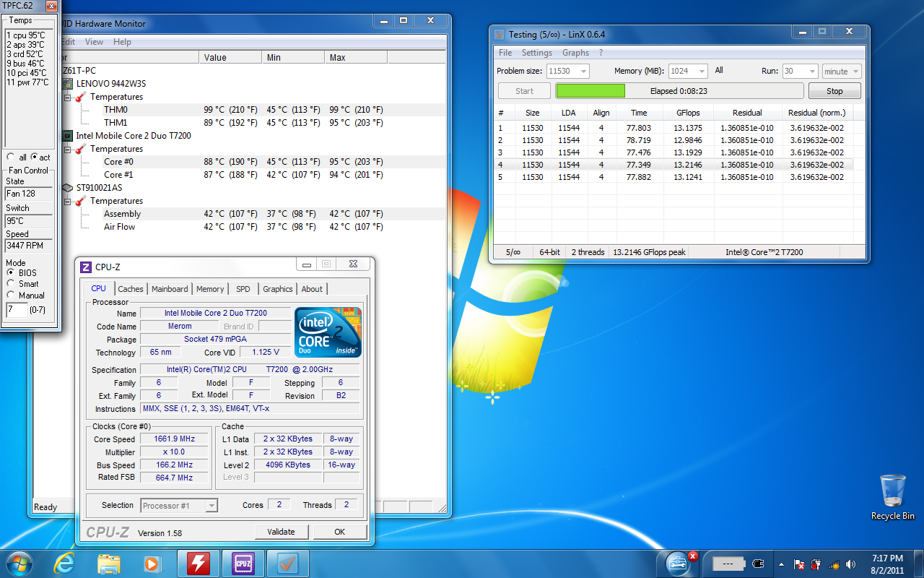Viewport: 924px width, 578px height.
Task: Click the thermometer icon under ST910021AS
Action: [x=81, y=201]
